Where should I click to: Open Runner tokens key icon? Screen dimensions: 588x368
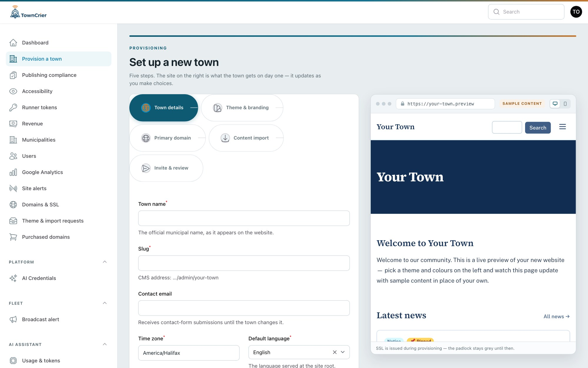tap(13, 107)
